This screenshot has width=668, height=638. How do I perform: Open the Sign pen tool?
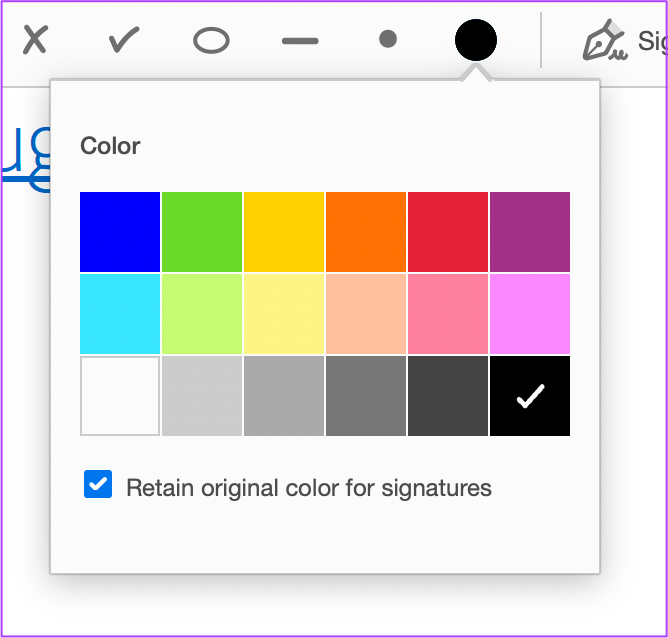click(x=624, y=40)
